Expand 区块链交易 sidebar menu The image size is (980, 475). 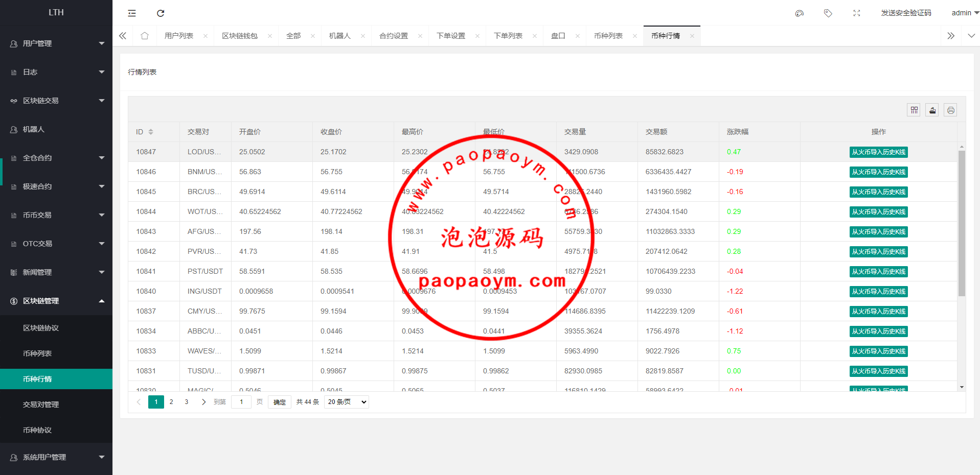[56, 101]
